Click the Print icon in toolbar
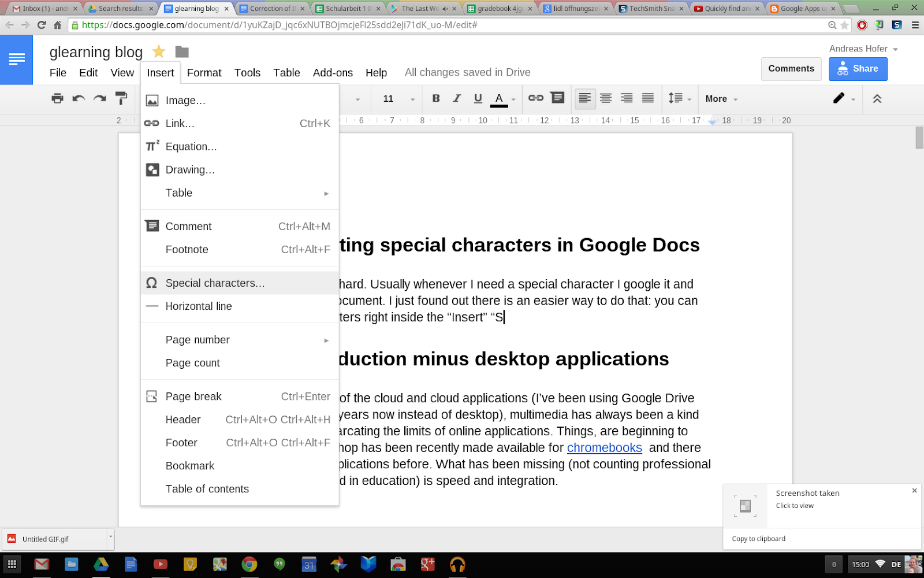This screenshot has width=924, height=578. click(57, 98)
